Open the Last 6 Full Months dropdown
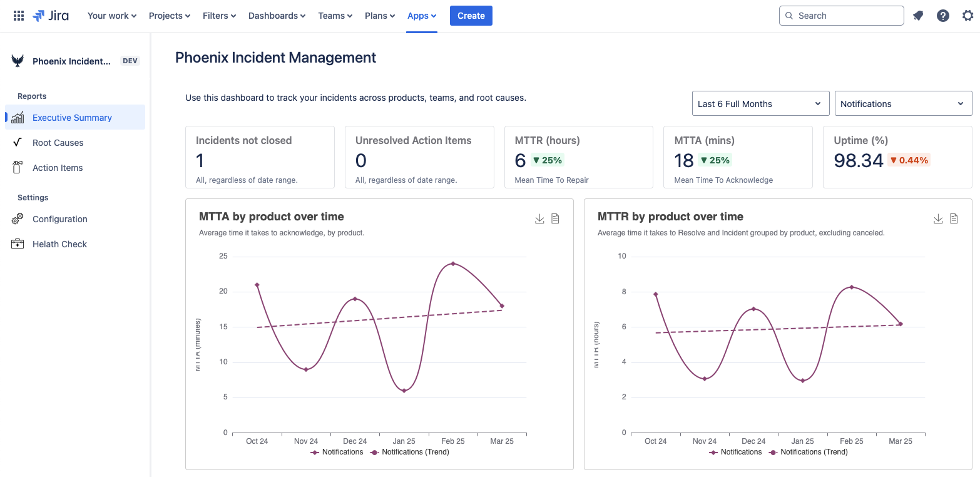The width and height of the screenshot is (980, 477). tap(760, 103)
